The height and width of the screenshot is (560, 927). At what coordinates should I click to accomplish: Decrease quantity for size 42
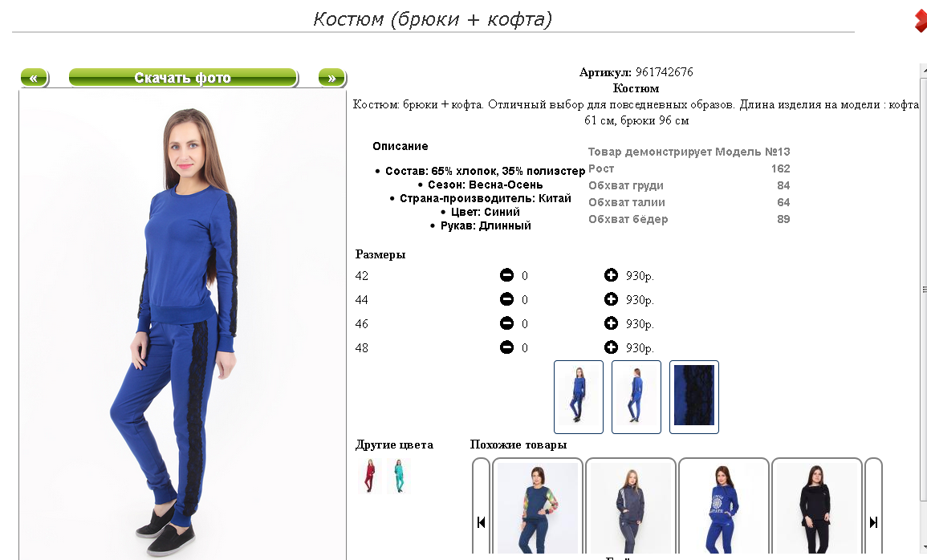(506, 275)
